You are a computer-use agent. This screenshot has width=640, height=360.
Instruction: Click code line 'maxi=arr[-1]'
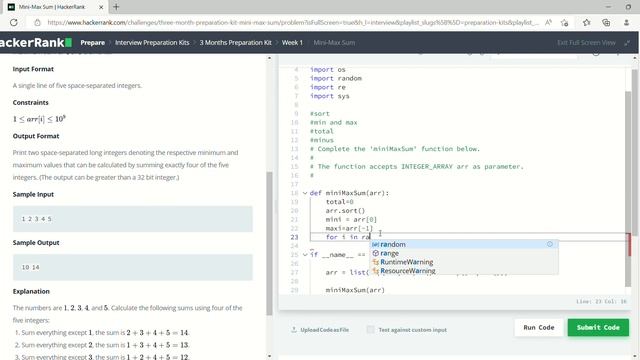click(349, 228)
